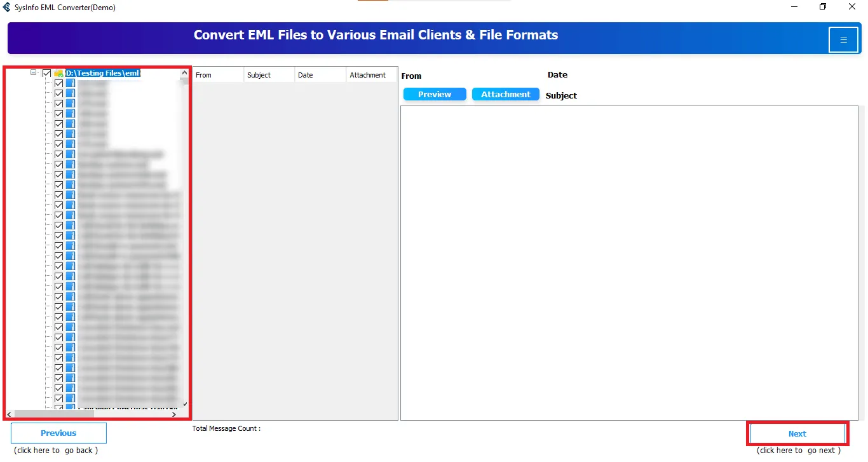Sort messages by the From column header
Viewport: 868px width, 462px height.
[x=218, y=75]
